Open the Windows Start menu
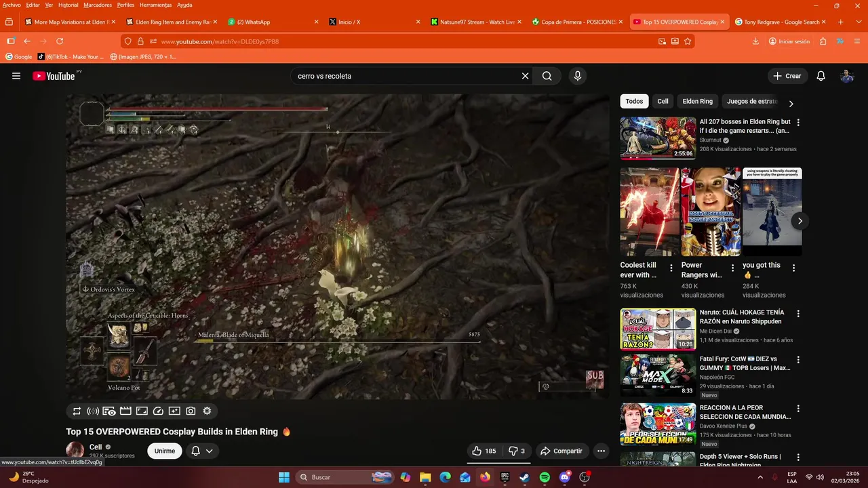This screenshot has height=488, width=868. coord(284,477)
